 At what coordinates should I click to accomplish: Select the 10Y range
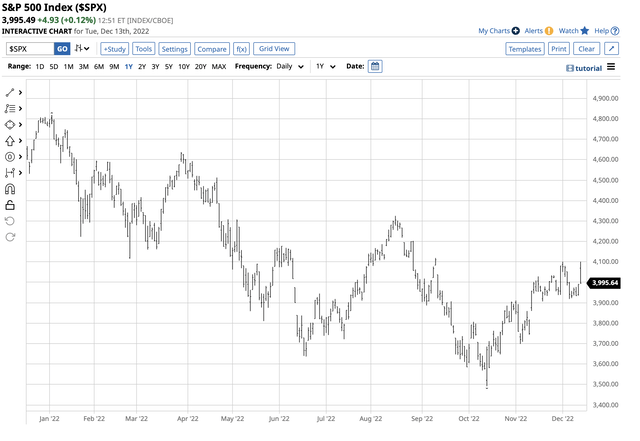coord(184,67)
